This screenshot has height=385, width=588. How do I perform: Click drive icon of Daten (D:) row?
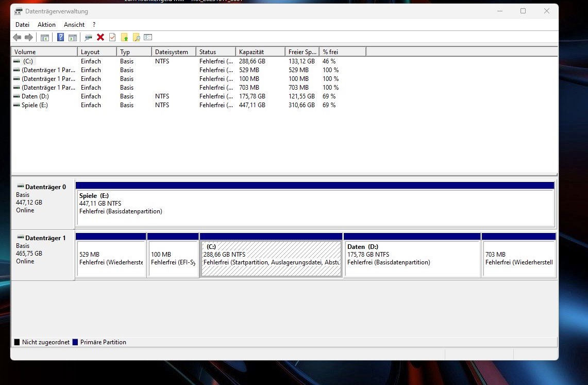(16, 96)
